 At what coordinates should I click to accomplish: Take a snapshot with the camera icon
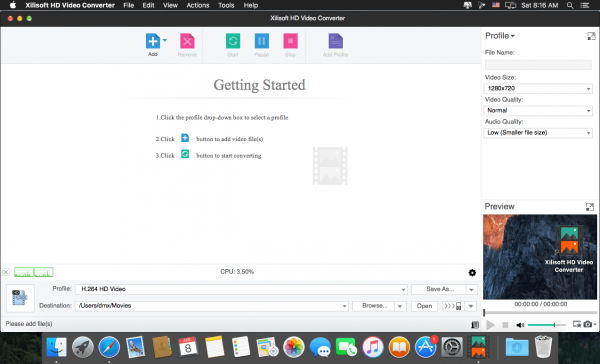[x=588, y=324]
